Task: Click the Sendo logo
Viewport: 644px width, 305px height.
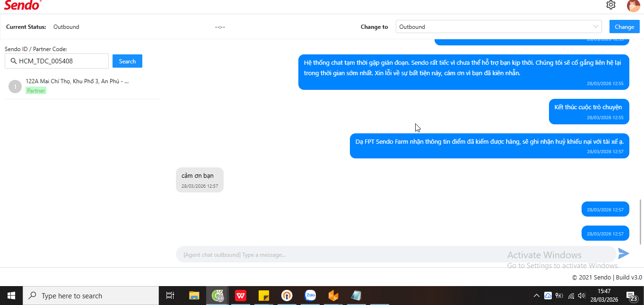Action: (23, 5)
